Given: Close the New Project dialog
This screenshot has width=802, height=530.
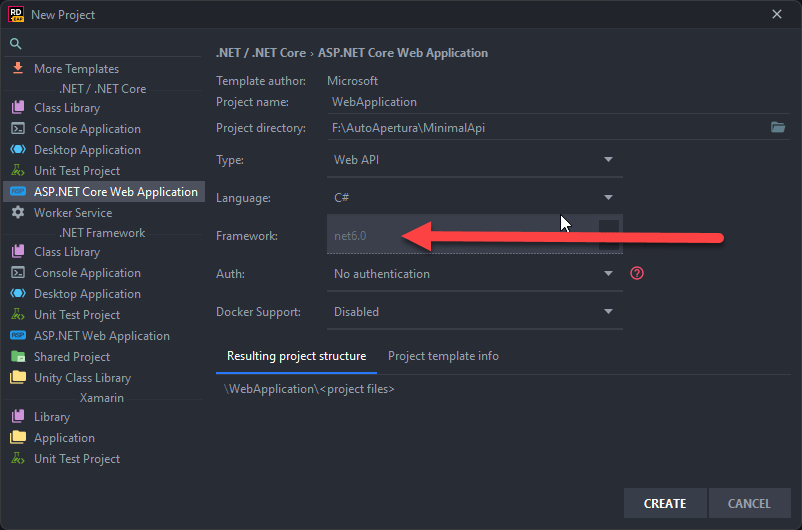Looking at the screenshot, I should (x=776, y=14).
